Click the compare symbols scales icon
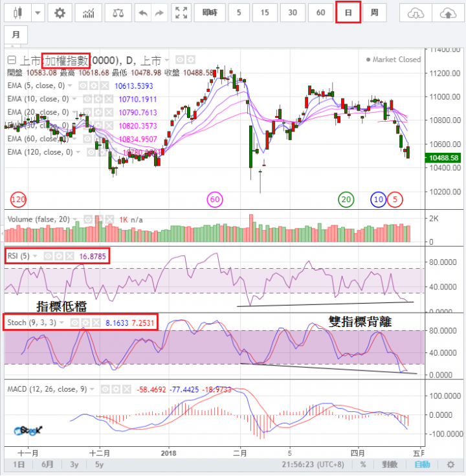Image resolution: width=466 pixels, height=476 pixels. click(118, 13)
